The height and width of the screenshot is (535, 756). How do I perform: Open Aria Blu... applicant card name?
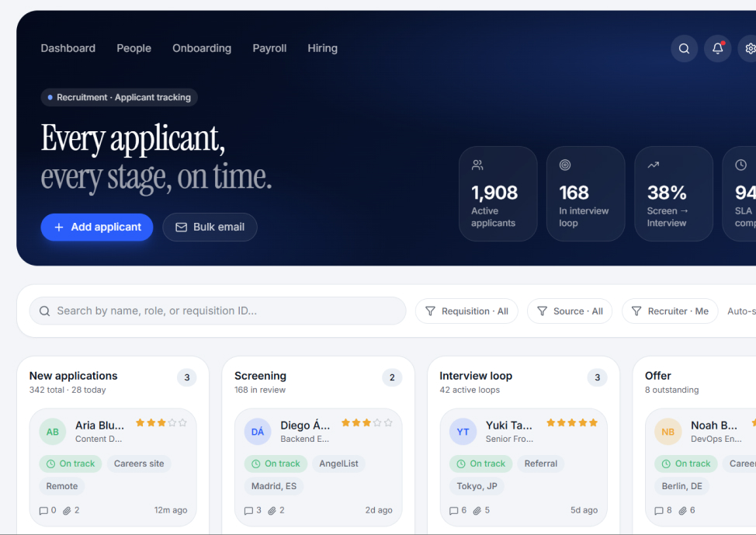coord(99,426)
